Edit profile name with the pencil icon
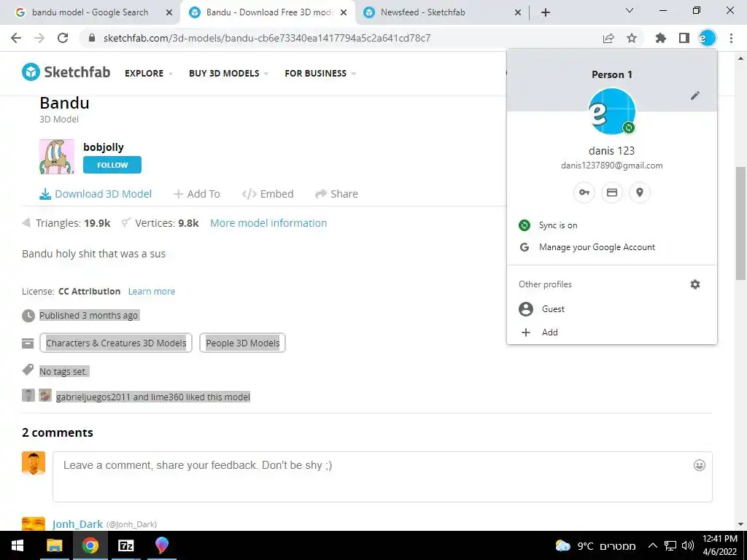Screen dimensions: 747x560 coord(695,96)
